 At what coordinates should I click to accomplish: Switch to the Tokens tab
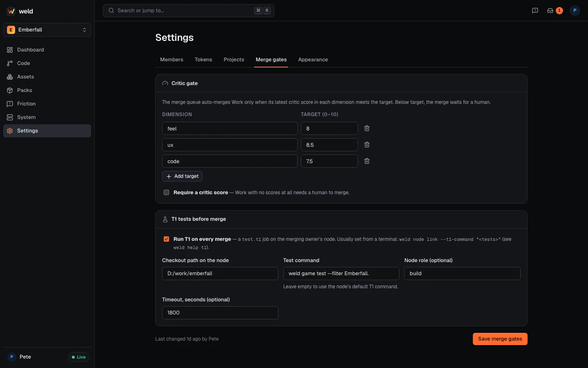point(203,60)
